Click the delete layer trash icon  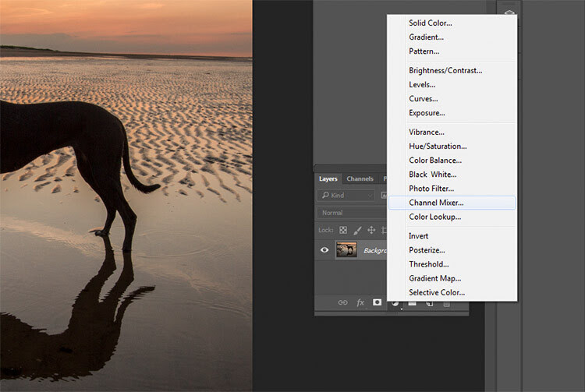point(446,305)
